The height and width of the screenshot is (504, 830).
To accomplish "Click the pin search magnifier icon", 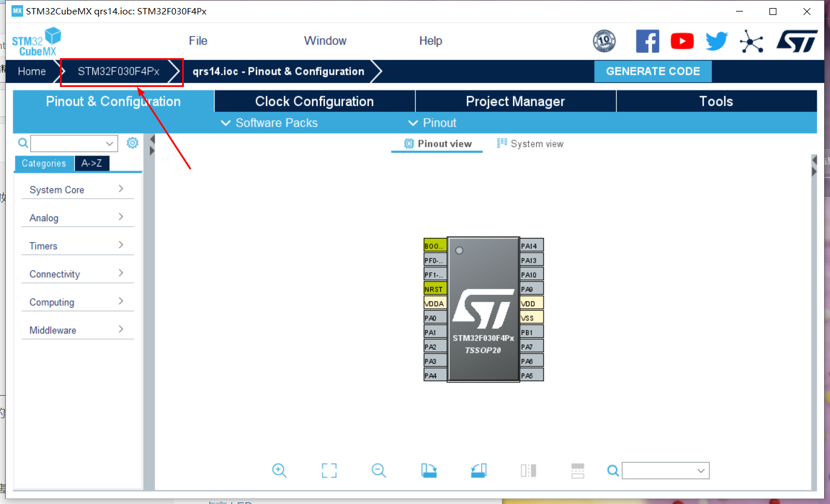I will [x=613, y=471].
